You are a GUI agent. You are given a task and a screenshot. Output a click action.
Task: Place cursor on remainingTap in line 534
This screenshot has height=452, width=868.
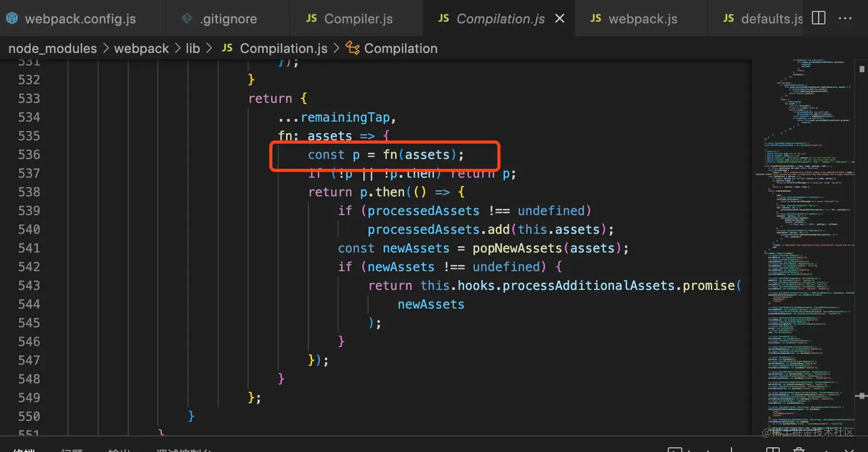345,117
